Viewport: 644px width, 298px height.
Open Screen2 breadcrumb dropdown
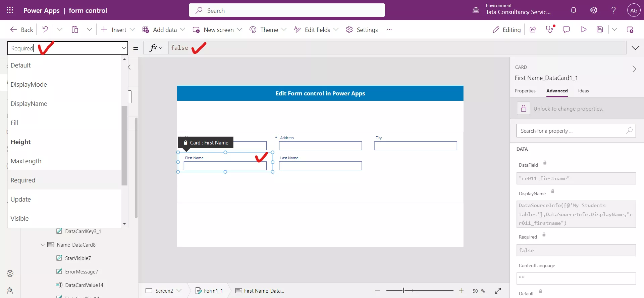(x=179, y=291)
